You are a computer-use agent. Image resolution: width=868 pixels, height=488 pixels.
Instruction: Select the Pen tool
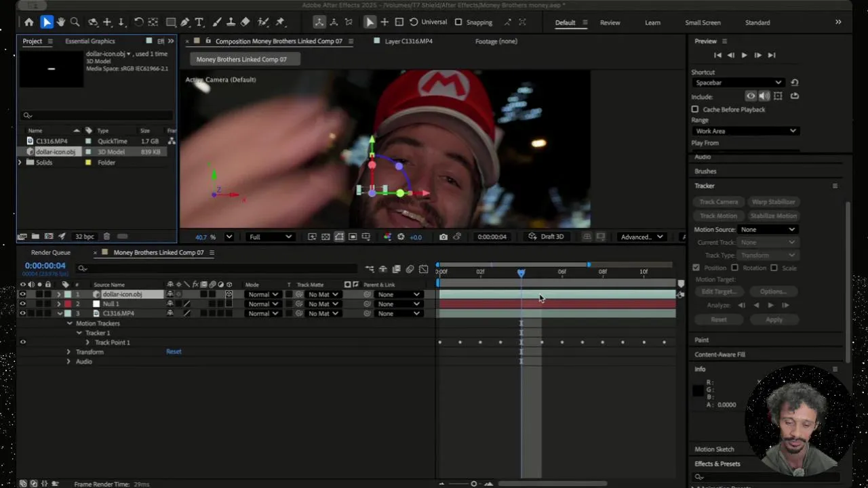pyautogui.click(x=185, y=22)
